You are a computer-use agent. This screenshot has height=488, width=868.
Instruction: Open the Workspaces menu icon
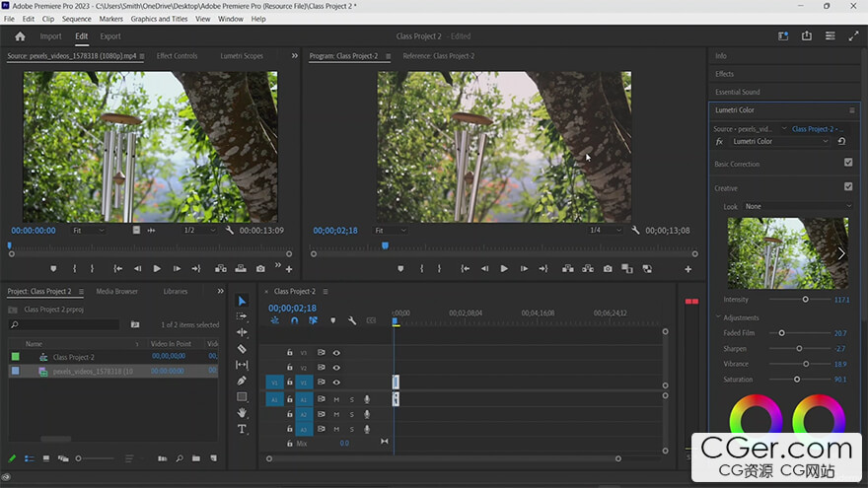coord(830,35)
